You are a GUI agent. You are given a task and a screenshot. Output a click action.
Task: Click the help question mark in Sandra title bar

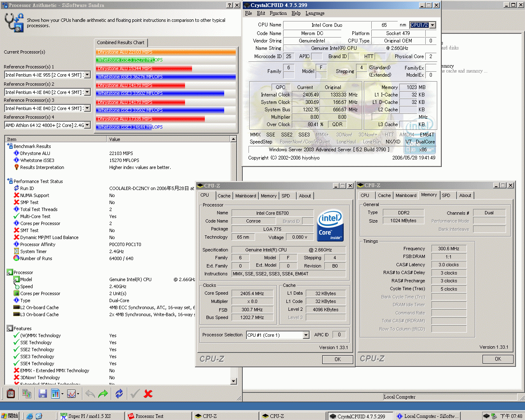[x=230, y=5]
